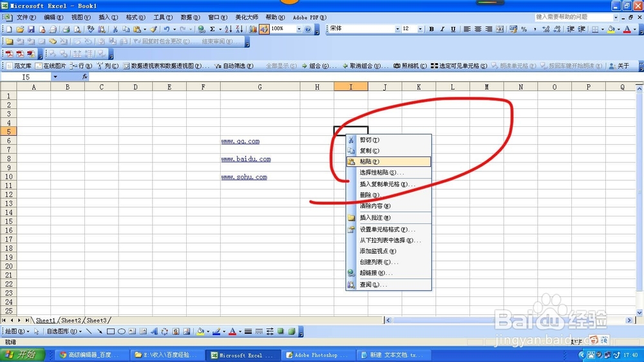
Task: Expand the Name Box dropdown arrow
Action: (x=55, y=77)
